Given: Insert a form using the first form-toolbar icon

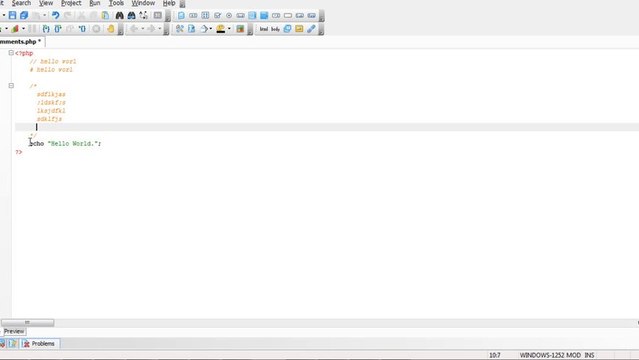Looking at the screenshot, I should 181,15.
